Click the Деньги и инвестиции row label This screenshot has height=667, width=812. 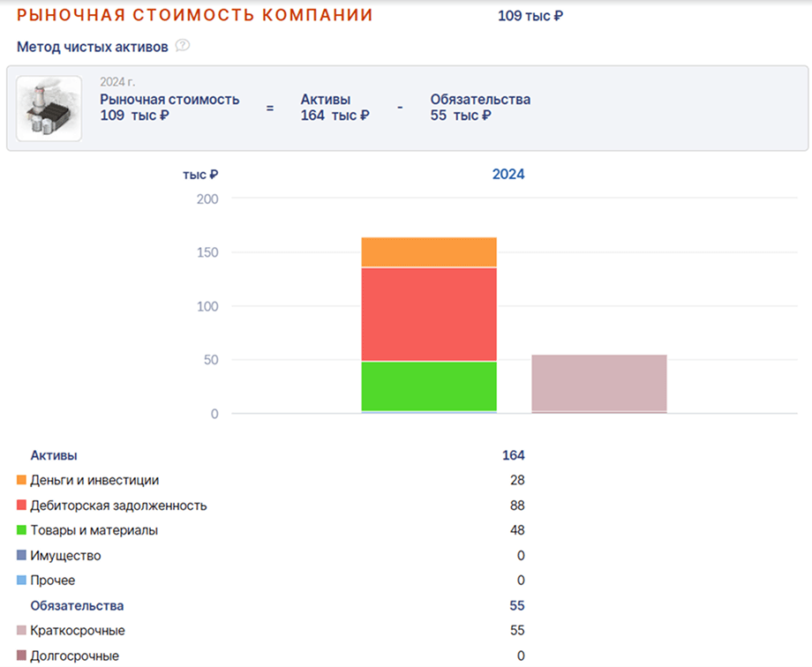[94, 480]
